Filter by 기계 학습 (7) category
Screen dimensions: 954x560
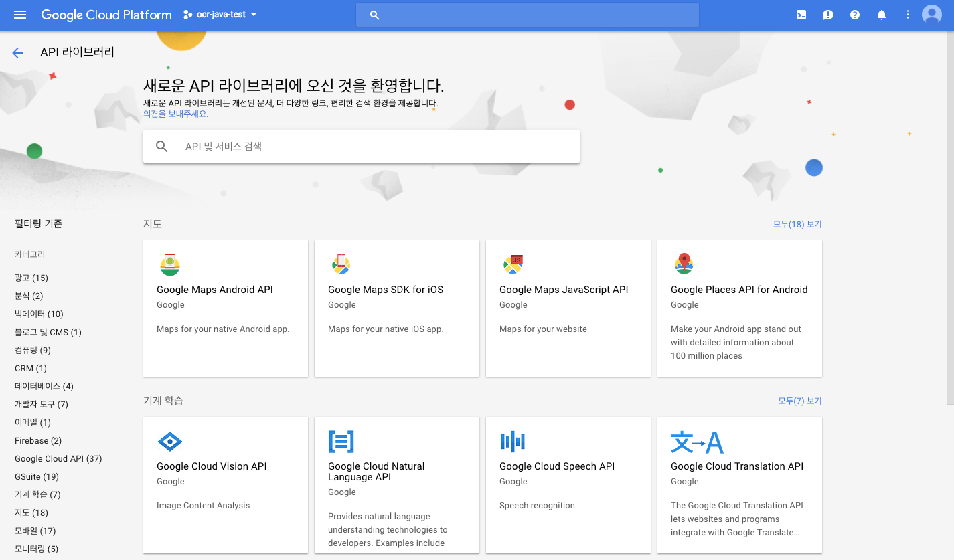point(37,494)
